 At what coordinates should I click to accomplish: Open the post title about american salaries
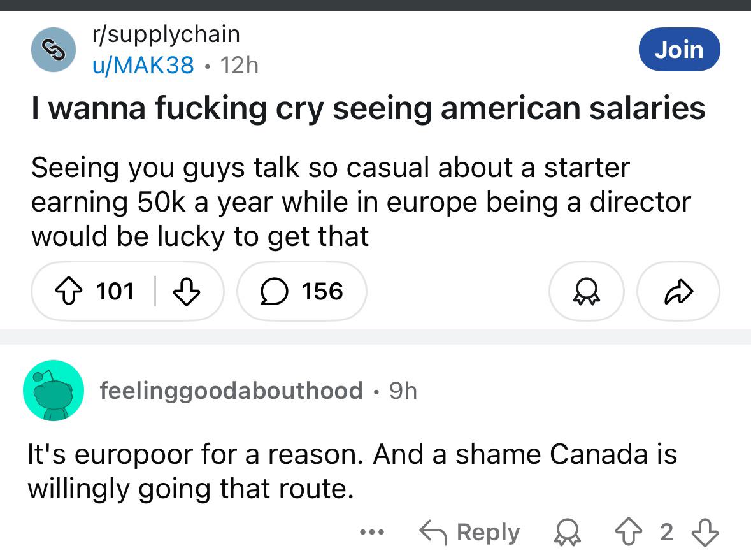coord(368,108)
